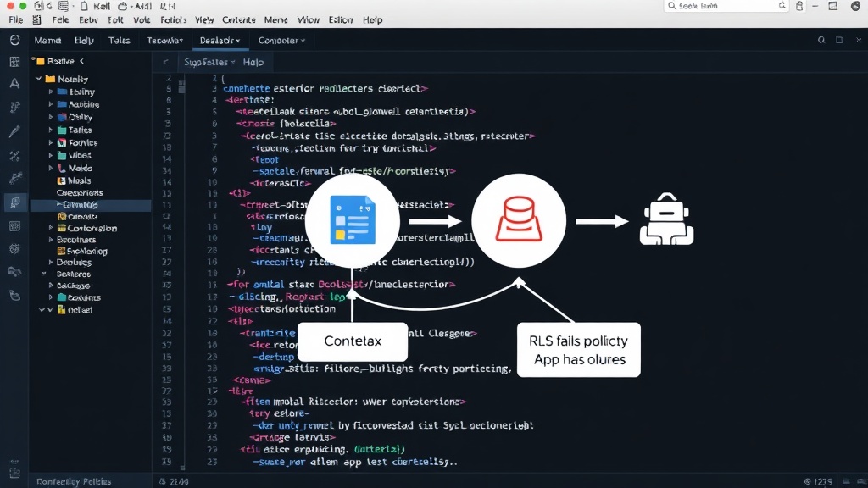This screenshot has height=488, width=868.
Task: Open the Help menu in menu bar
Action: pyautogui.click(x=373, y=20)
